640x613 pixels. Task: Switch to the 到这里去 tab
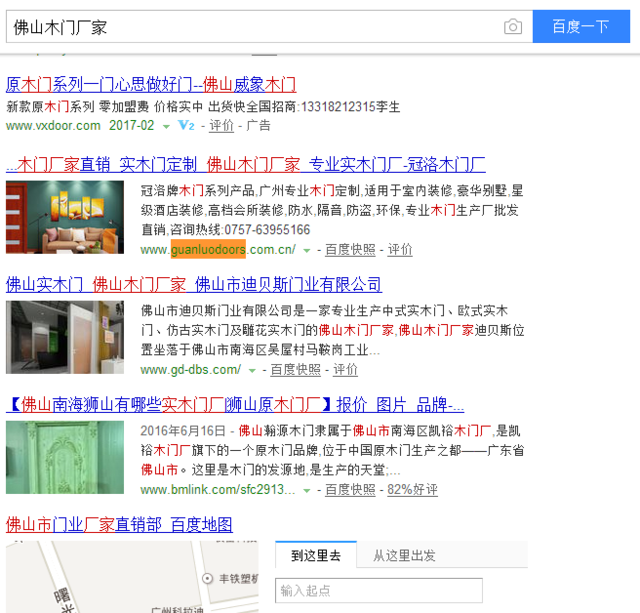point(316,555)
